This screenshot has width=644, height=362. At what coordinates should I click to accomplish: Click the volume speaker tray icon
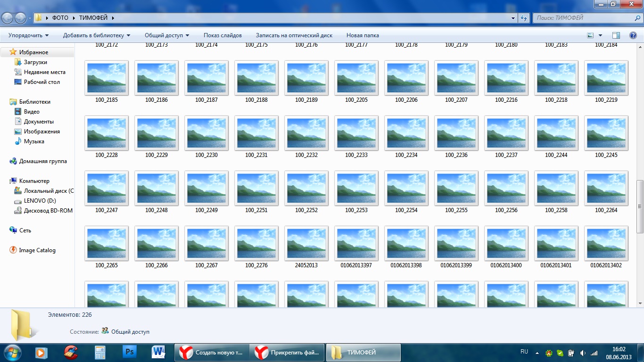click(x=583, y=353)
